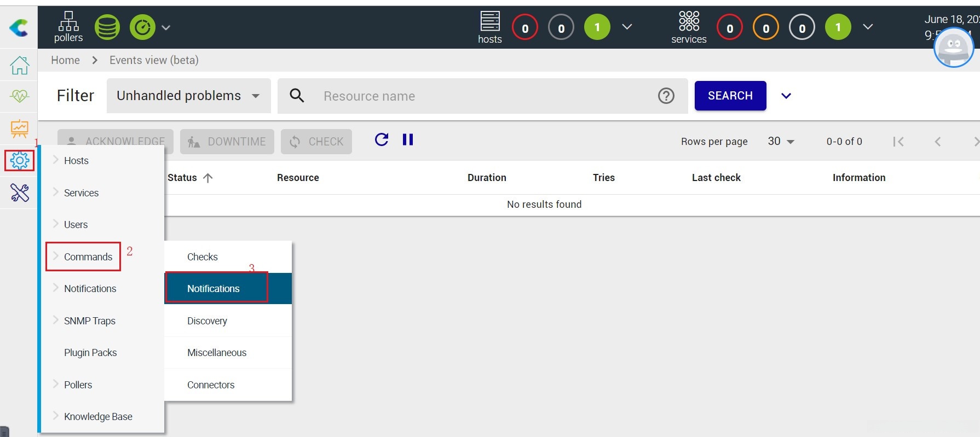The width and height of the screenshot is (980, 437).
Task: Expand advanced filter options chevron
Action: [786, 96]
